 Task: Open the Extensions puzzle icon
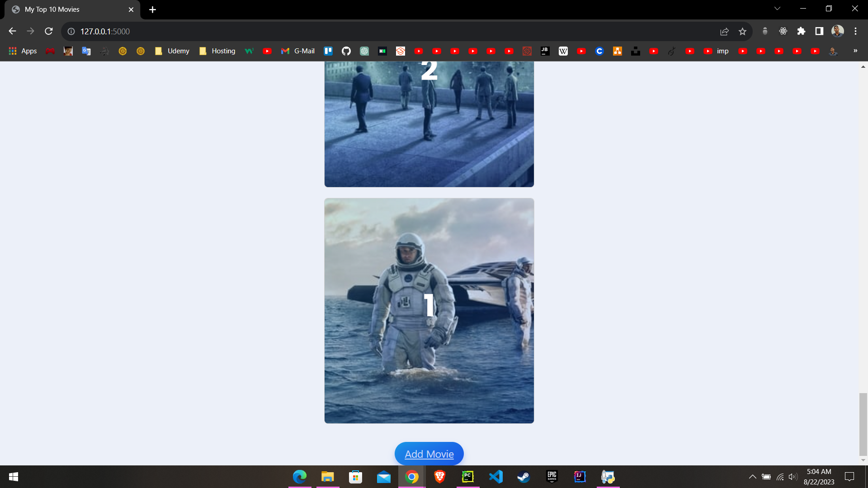tap(801, 31)
